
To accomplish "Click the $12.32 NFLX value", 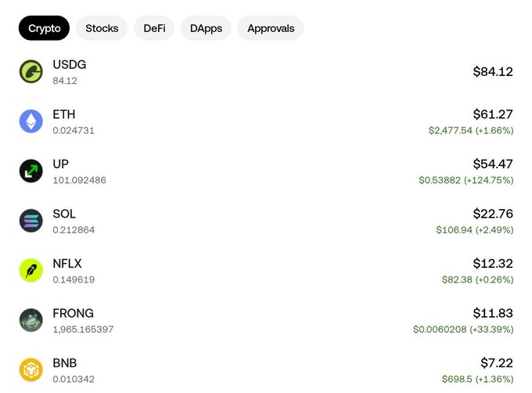I will (493, 264).
